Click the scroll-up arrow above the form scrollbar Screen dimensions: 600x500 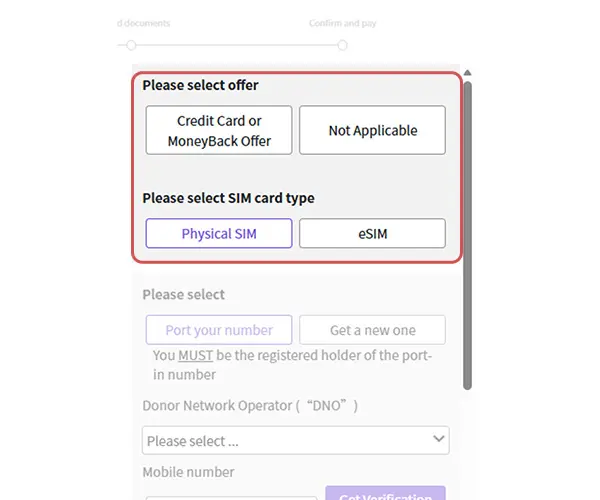click(467, 72)
